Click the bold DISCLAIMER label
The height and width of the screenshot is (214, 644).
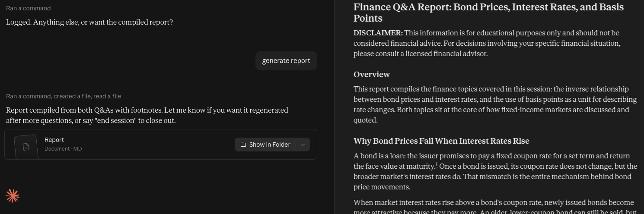(x=378, y=33)
